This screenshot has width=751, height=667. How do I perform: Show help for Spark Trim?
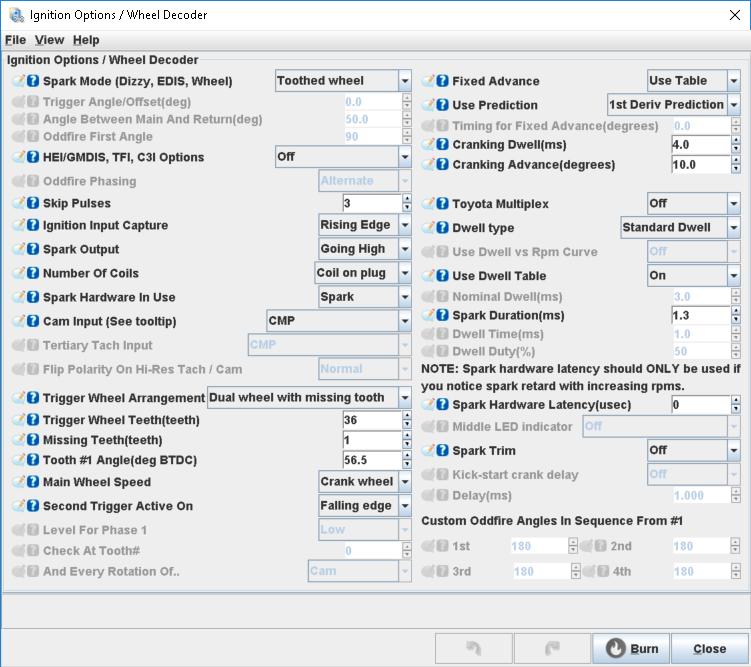443,451
